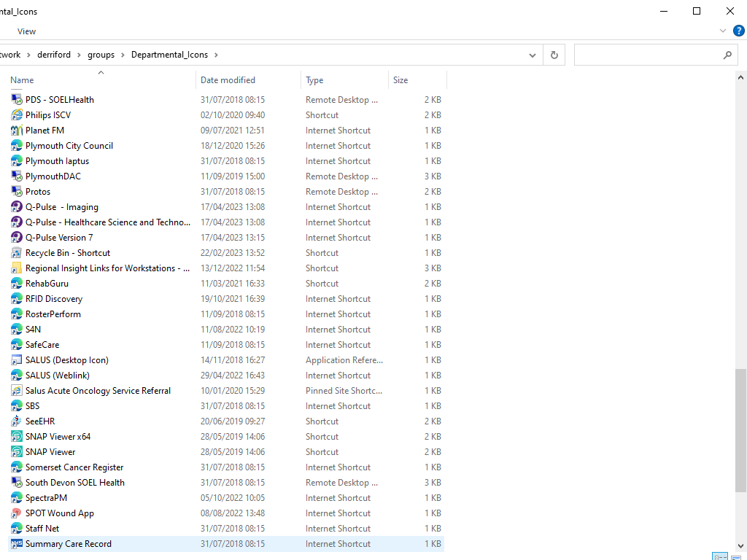The width and height of the screenshot is (747, 560).
Task: Refresh the Departmental_Icons folder
Action: (x=554, y=55)
